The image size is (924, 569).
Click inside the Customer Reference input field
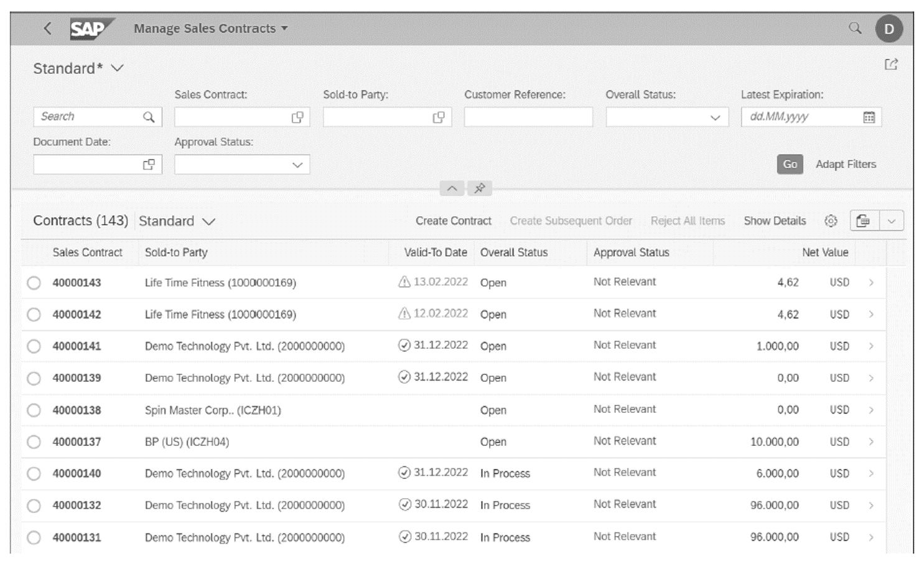(528, 116)
